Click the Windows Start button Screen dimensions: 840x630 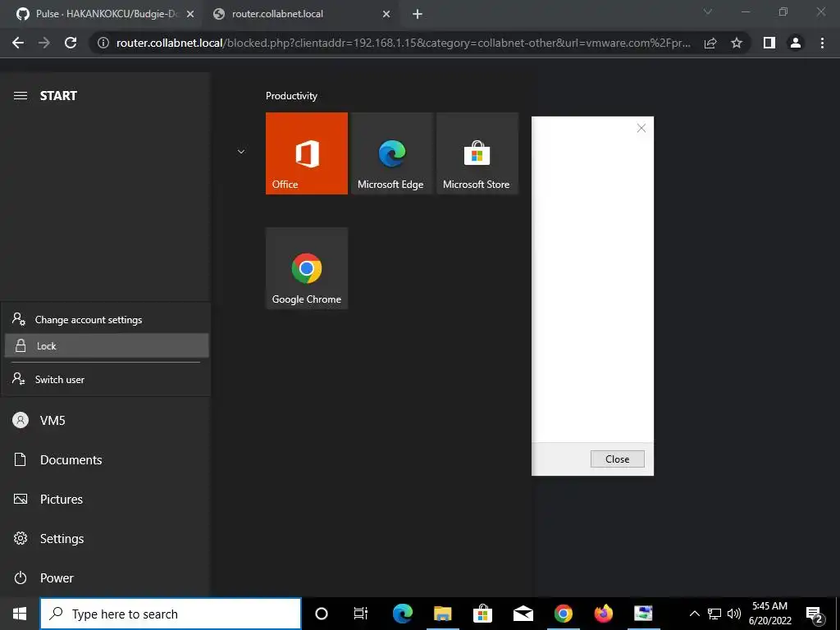(x=20, y=614)
